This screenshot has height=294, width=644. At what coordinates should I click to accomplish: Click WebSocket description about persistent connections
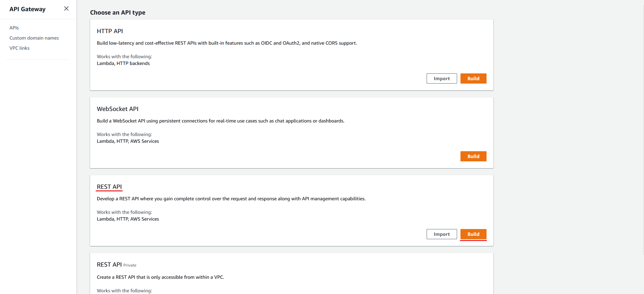(220, 121)
